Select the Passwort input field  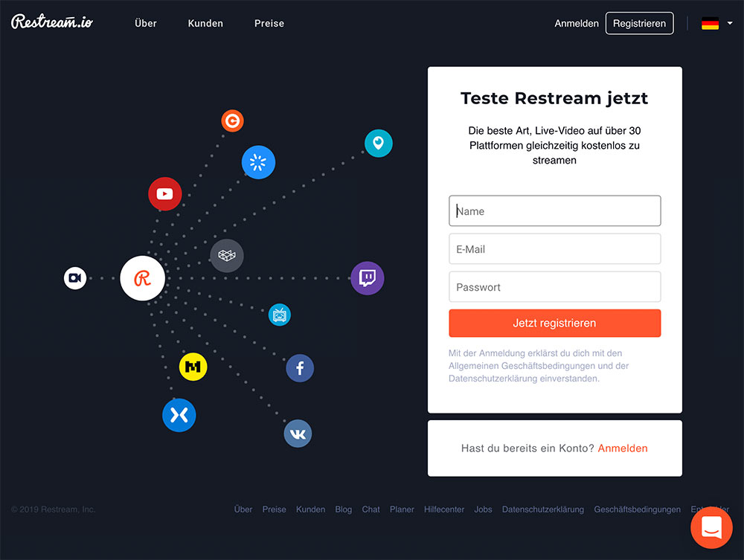click(x=554, y=287)
